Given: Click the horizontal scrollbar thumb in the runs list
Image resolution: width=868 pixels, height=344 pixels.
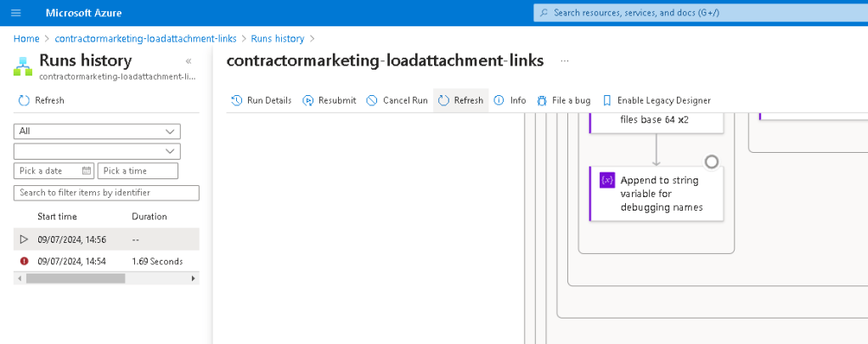Looking at the screenshot, I should 76,278.
